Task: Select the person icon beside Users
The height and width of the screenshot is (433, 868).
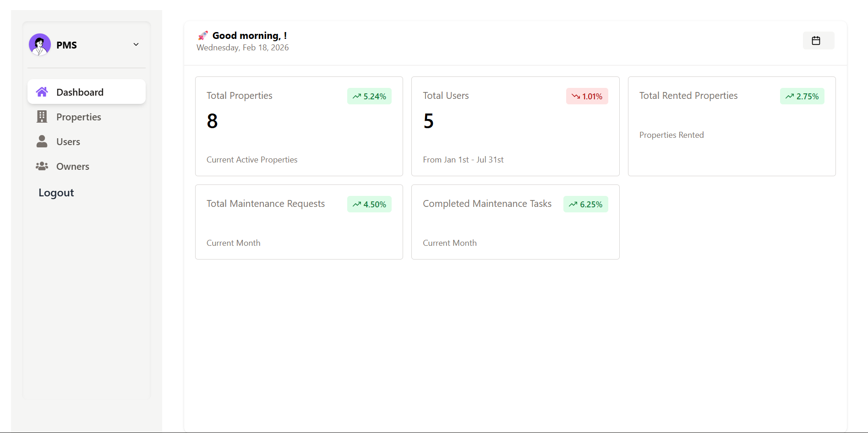Action: pyautogui.click(x=42, y=141)
